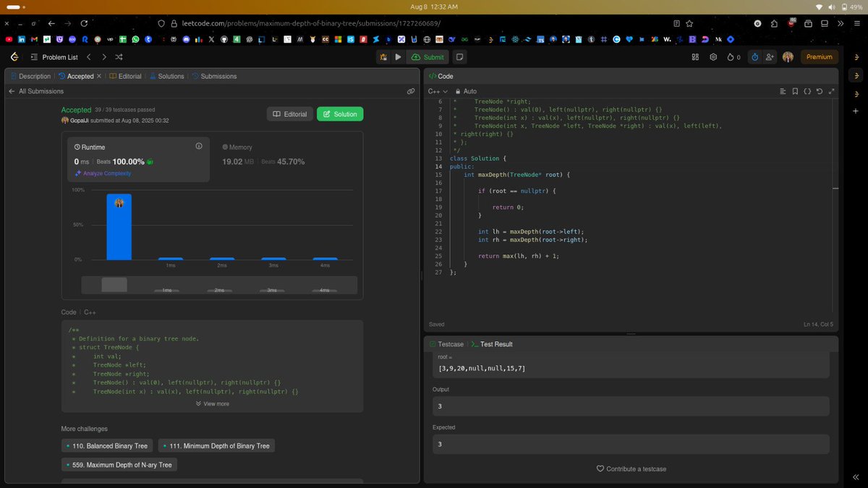Open 559. Maximum Depth of N-ary Tree
This screenshot has width=868, height=488.
click(119, 465)
